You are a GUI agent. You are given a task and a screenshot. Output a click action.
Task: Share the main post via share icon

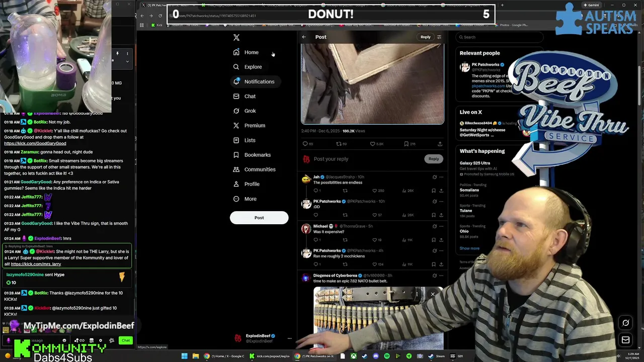click(440, 144)
